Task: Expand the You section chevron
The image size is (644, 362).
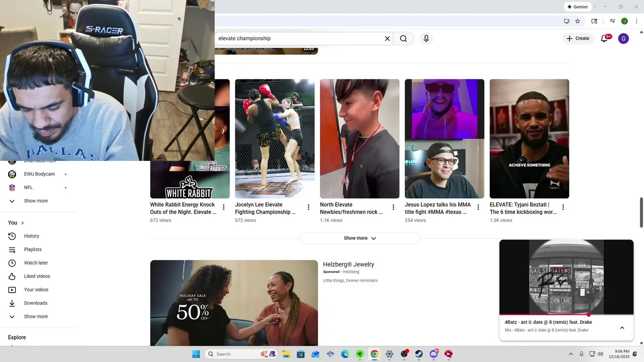Action: point(23,223)
